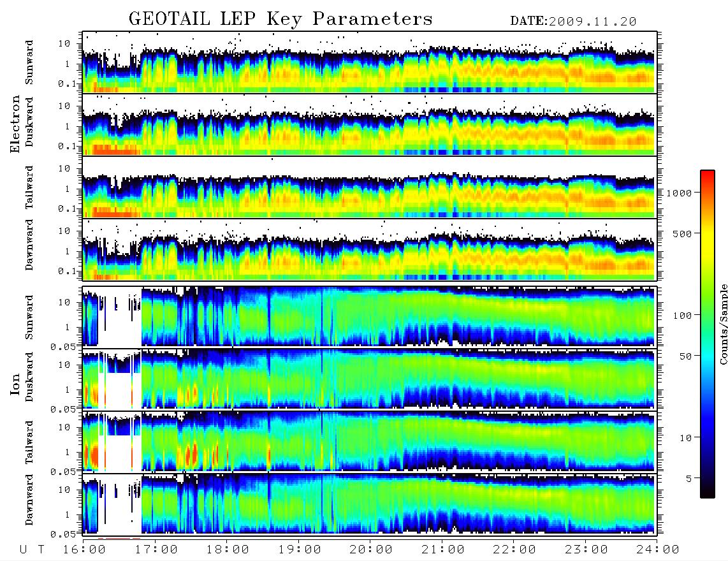Select the Ion Sunward spectrogram panel

coord(370,316)
